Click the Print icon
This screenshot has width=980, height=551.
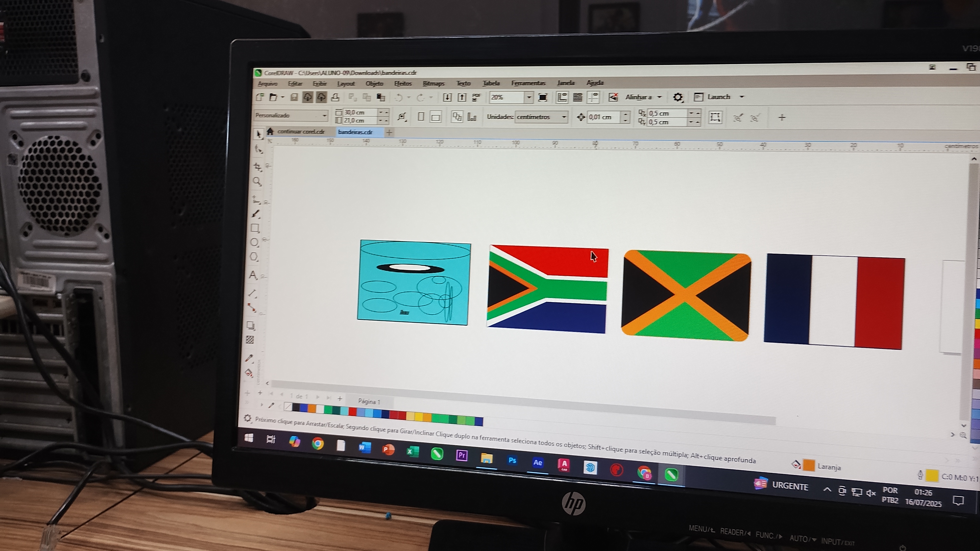click(x=335, y=97)
